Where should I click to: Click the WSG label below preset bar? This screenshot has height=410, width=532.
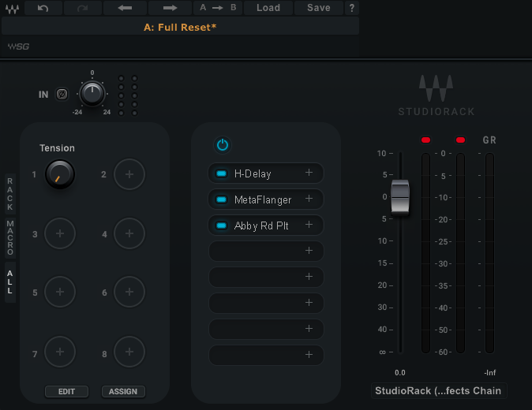click(x=18, y=47)
